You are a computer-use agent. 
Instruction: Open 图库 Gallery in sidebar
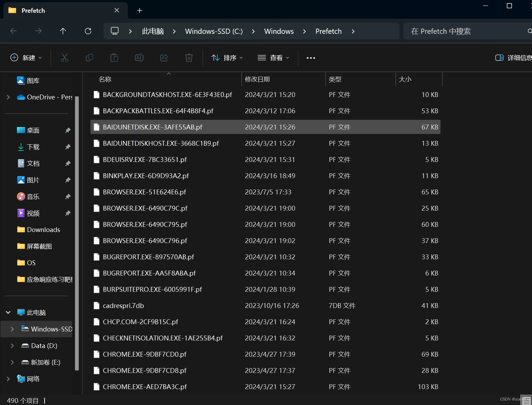click(x=28, y=80)
